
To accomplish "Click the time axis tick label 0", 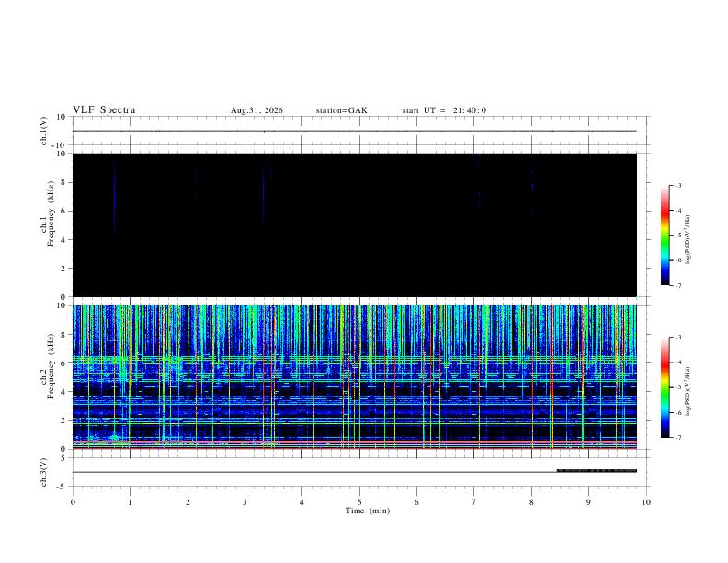I will click(73, 502).
